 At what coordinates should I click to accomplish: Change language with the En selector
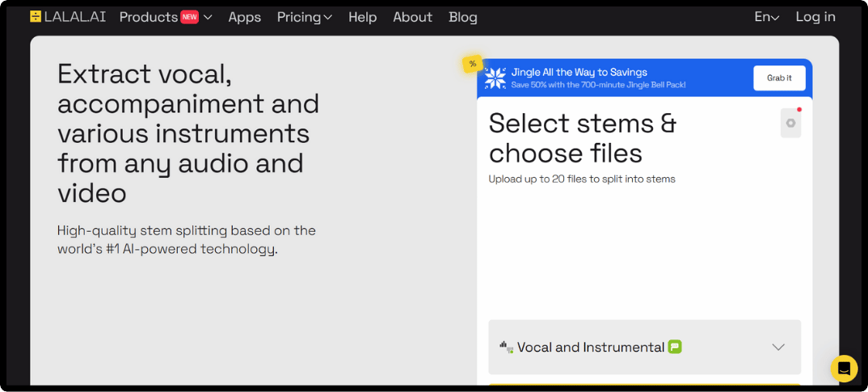(x=767, y=17)
